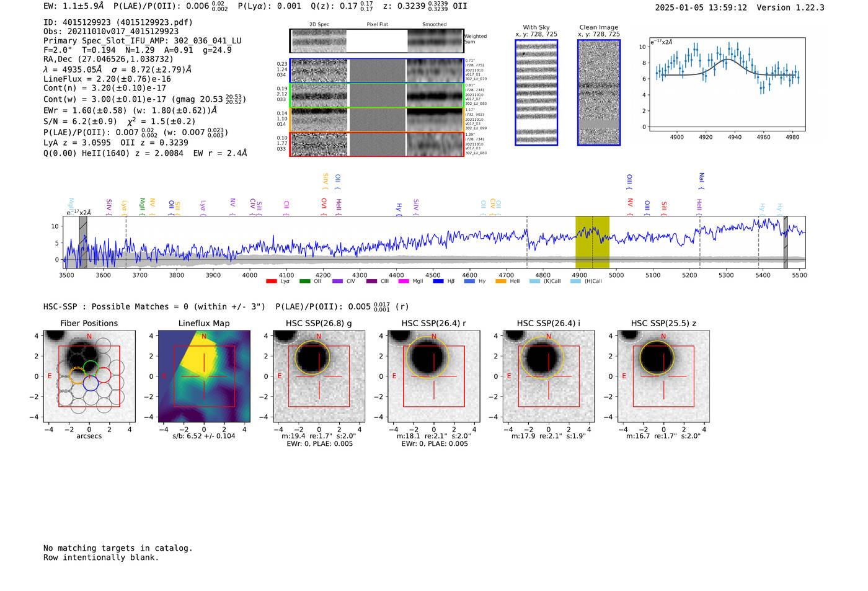
Task: Click the 'Smoothed' column header
Action: point(435,25)
